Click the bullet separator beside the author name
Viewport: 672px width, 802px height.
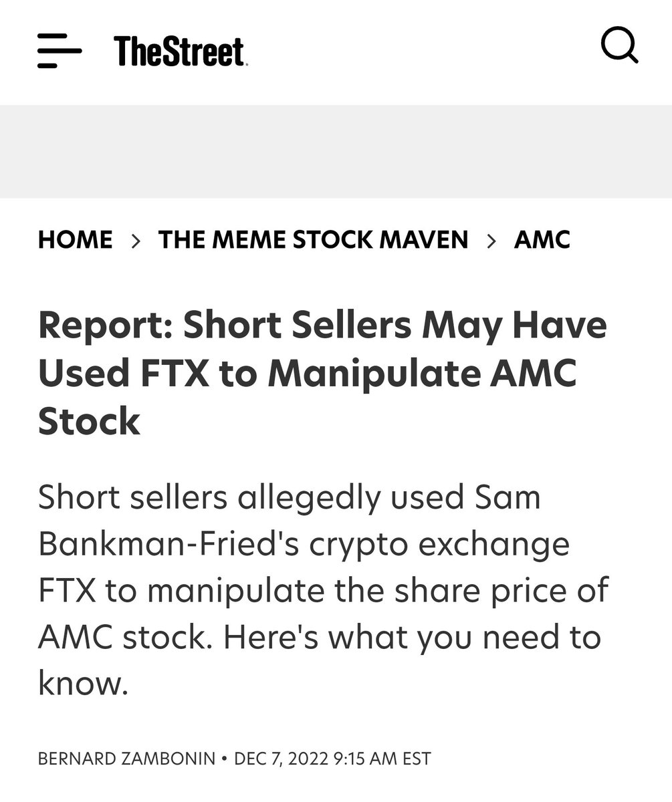pyautogui.click(x=224, y=759)
